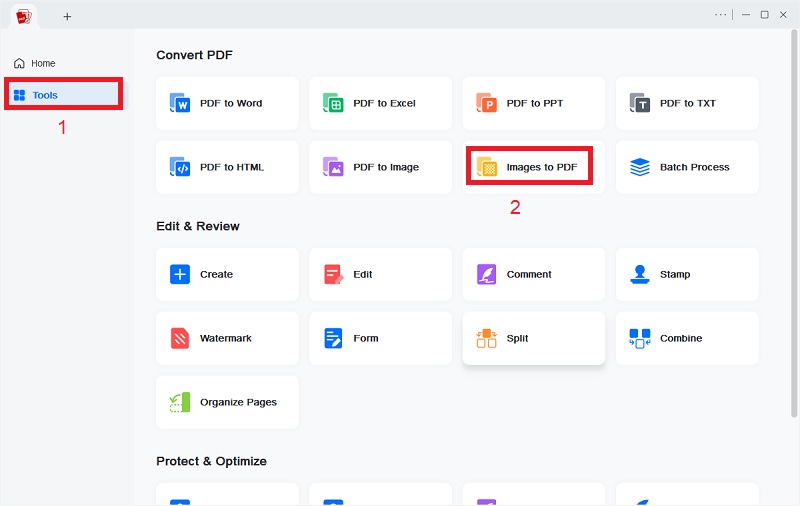Select the Form tool label

point(366,338)
